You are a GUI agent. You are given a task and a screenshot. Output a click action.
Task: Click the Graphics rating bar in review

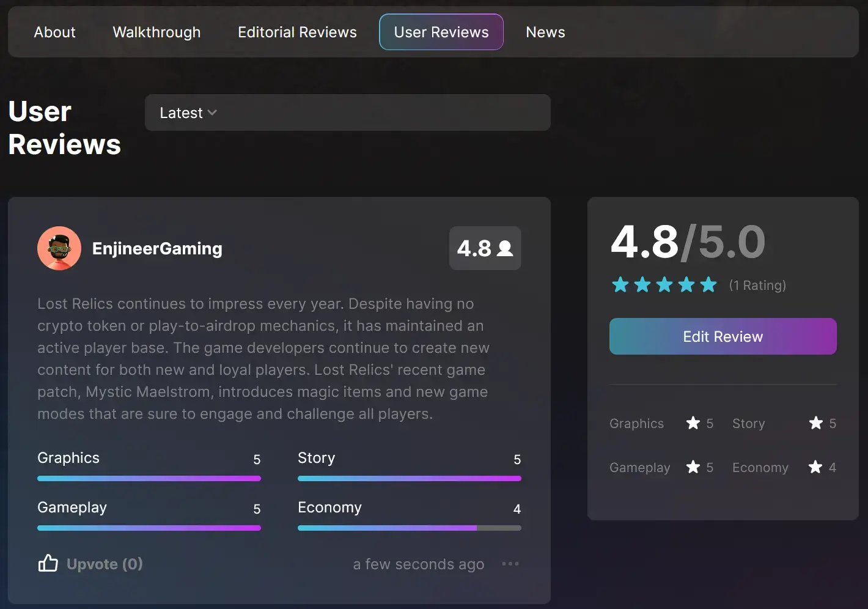point(149,479)
